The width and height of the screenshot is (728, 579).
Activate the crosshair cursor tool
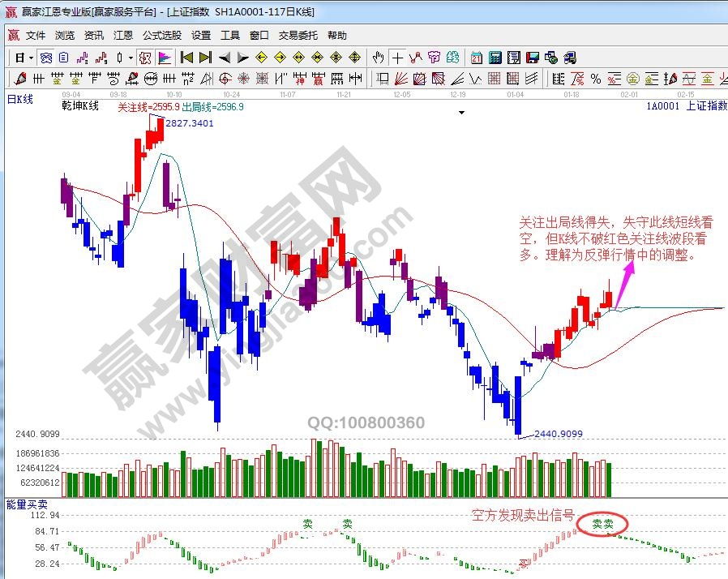coord(397,58)
